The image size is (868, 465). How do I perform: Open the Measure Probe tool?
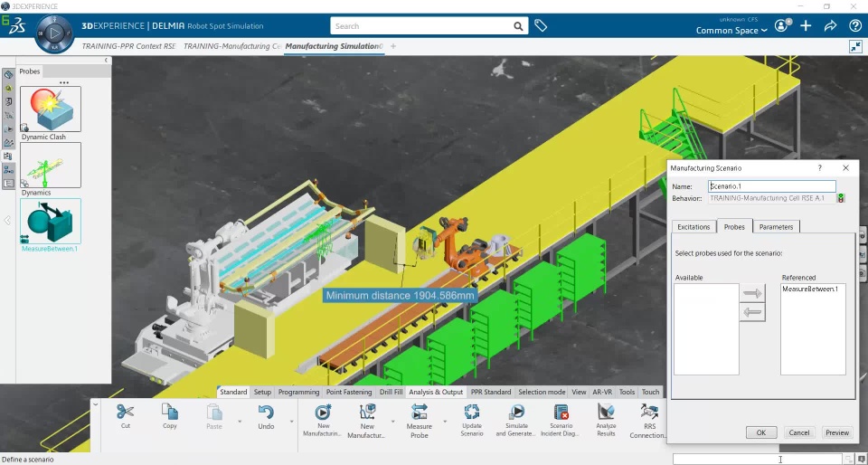pyautogui.click(x=419, y=412)
